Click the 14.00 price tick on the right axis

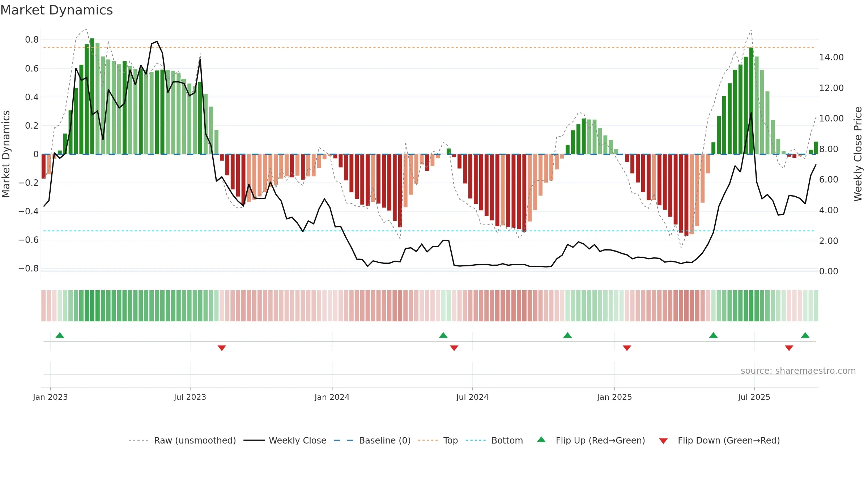coord(831,57)
